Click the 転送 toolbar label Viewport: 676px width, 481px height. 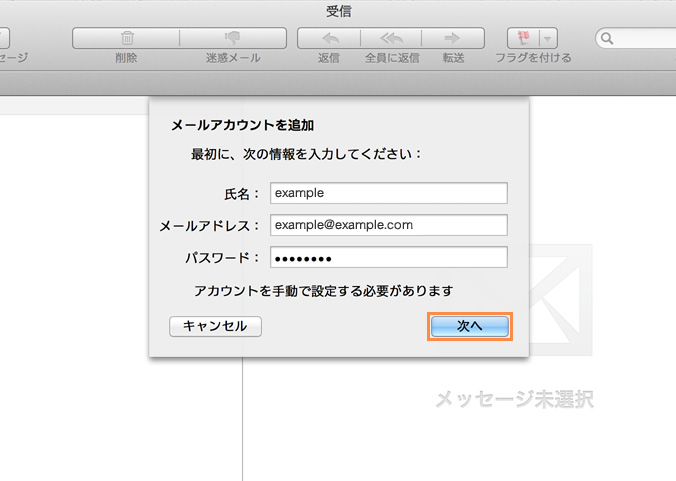[x=453, y=58]
